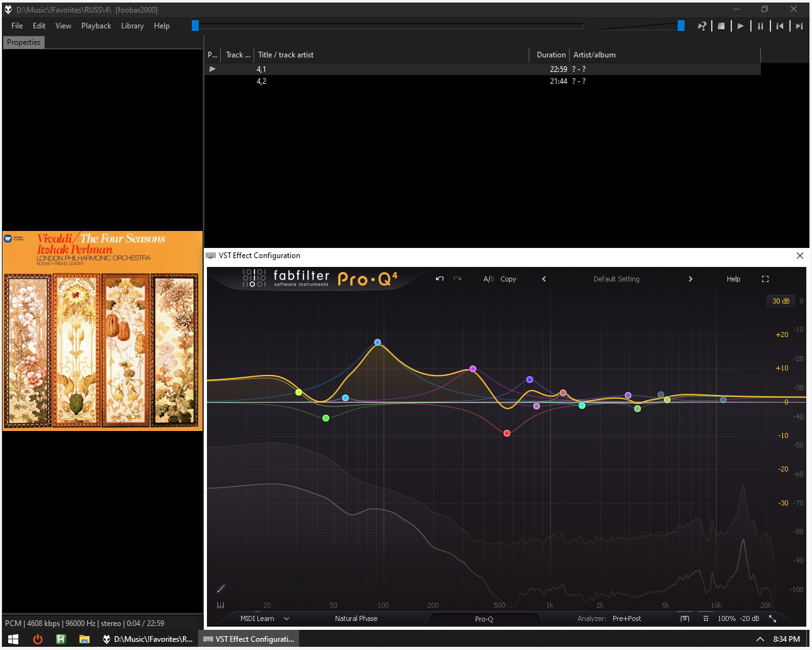Click the red power icon in taskbar
This screenshot has height=650, width=812.
coord(38,639)
